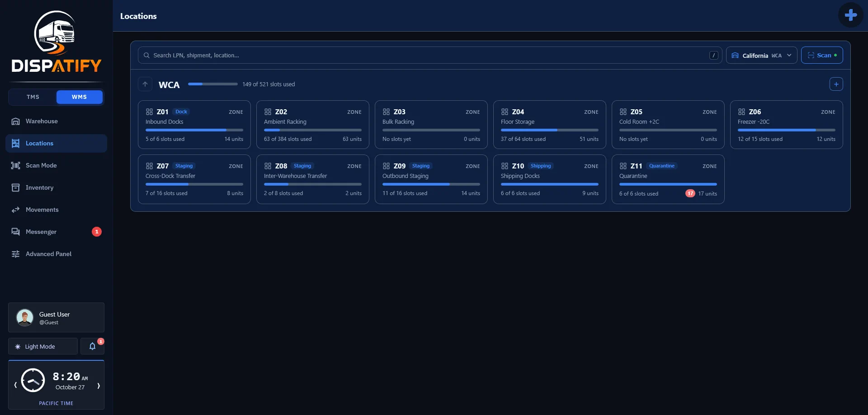Open the notifications bell

click(92, 346)
